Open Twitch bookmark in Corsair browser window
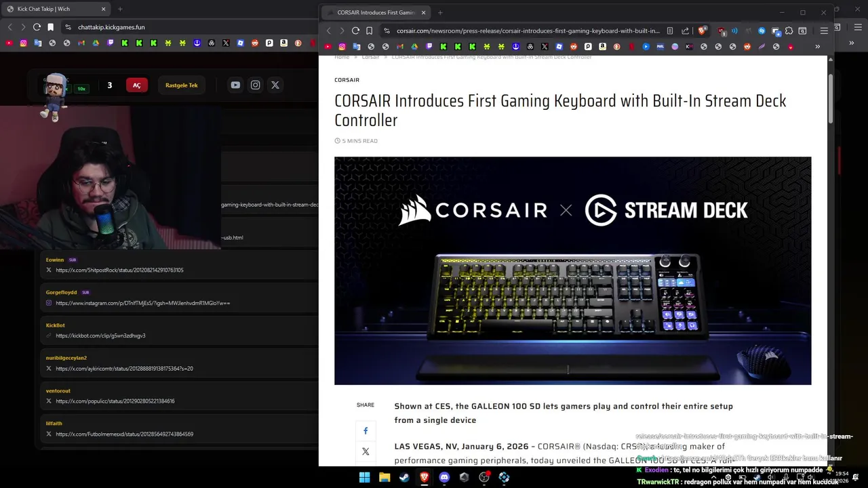The image size is (868, 488). (429, 47)
